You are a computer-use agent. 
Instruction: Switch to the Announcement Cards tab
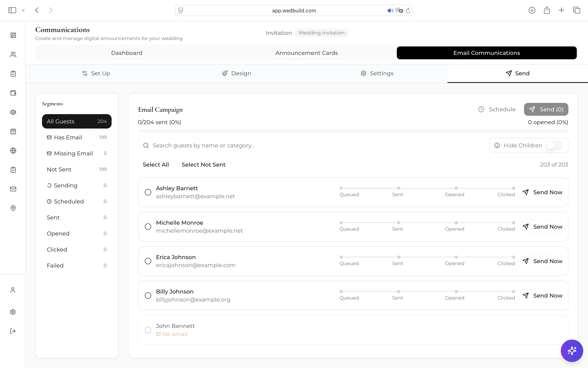(x=307, y=53)
